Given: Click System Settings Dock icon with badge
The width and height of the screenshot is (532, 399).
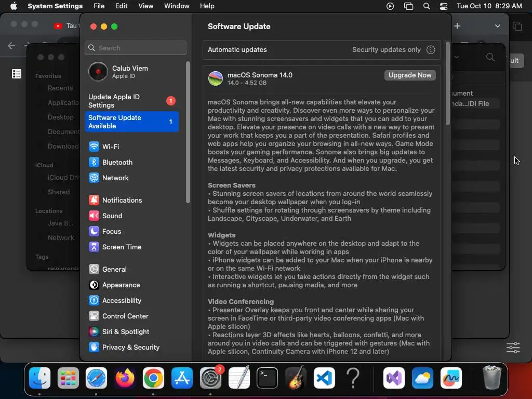Looking at the screenshot, I should click(211, 378).
